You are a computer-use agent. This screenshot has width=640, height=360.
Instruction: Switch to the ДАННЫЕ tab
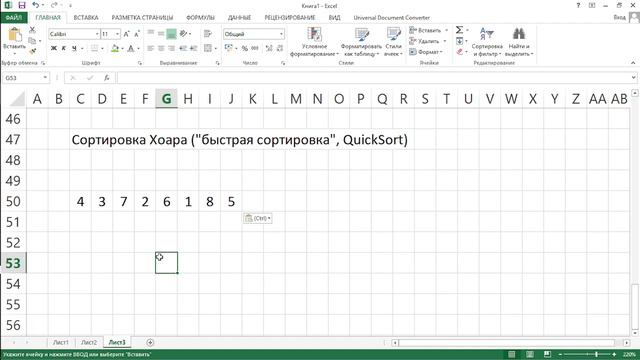tap(239, 18)
